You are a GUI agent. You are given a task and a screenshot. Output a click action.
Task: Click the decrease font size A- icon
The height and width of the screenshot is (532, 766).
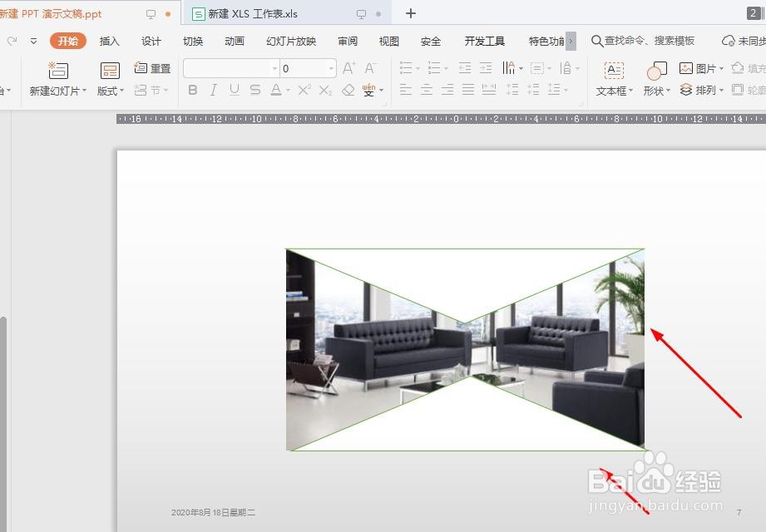370,68
